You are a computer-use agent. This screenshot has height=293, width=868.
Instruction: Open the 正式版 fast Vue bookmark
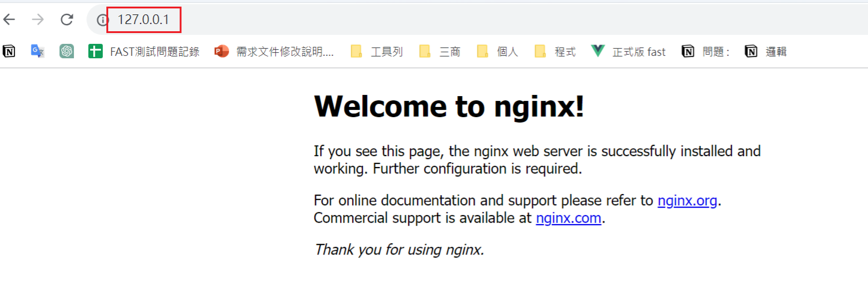628,52
